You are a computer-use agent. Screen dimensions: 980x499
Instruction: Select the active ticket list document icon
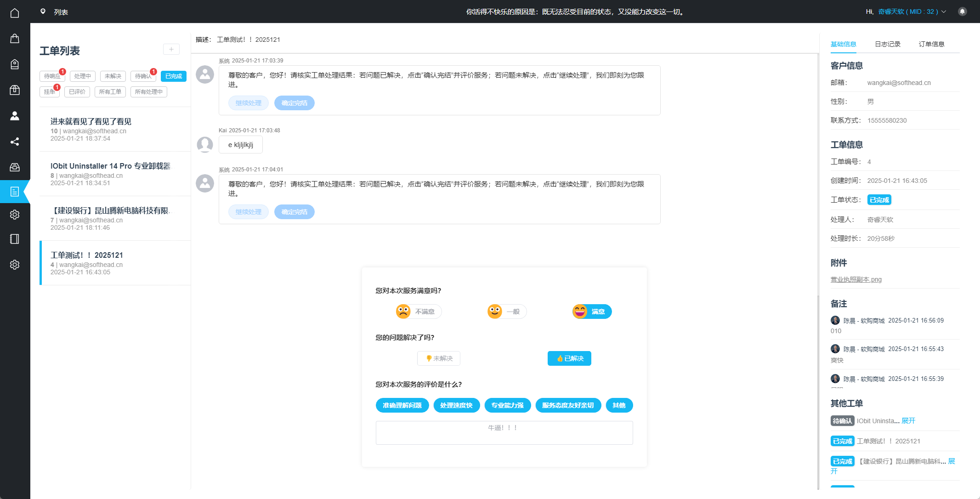click(x=15, y=192)
